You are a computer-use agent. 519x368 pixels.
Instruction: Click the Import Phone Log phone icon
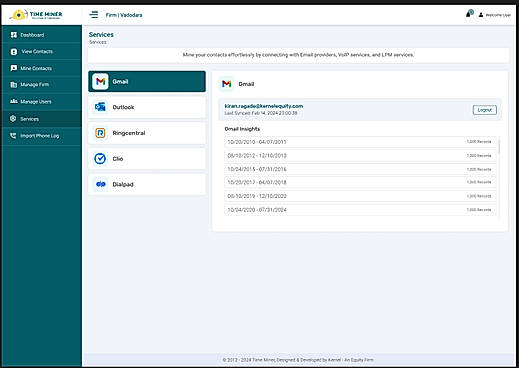pos(13,135)
